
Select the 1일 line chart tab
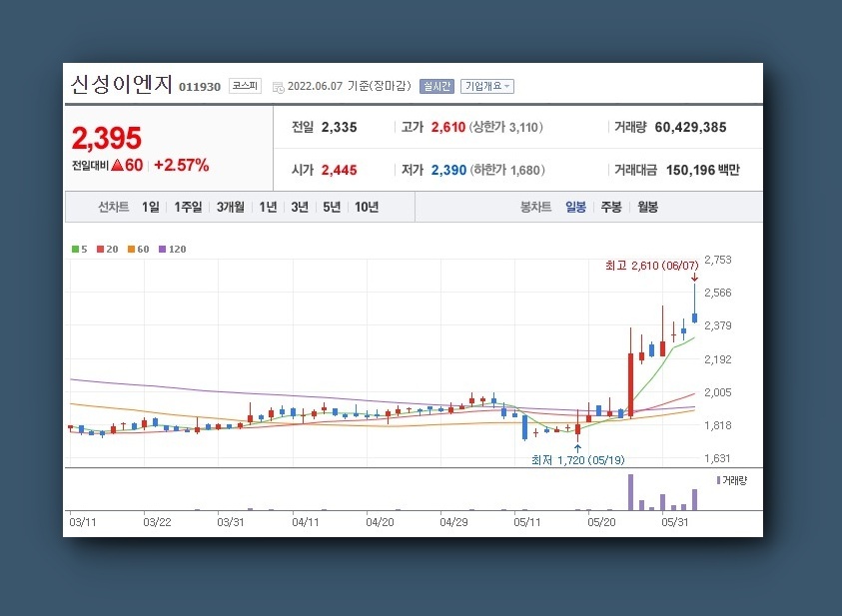pyautogui.click(x=151, y=207)
